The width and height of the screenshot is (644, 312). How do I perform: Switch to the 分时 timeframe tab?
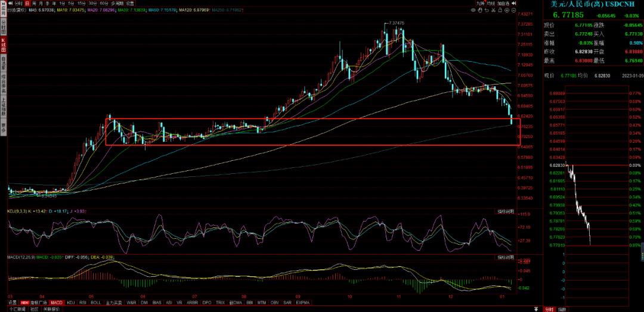coord(18,4)
